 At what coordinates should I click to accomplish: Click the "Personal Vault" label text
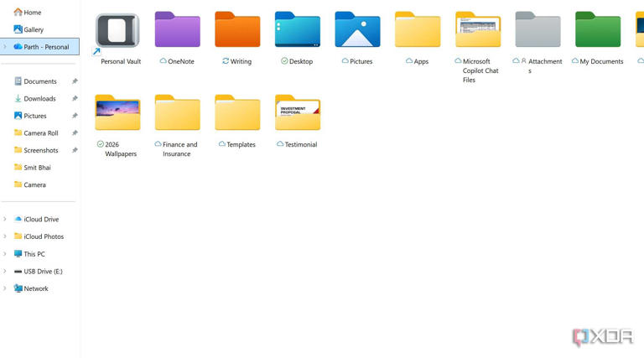pyautogui.click(x=121, y=61)
